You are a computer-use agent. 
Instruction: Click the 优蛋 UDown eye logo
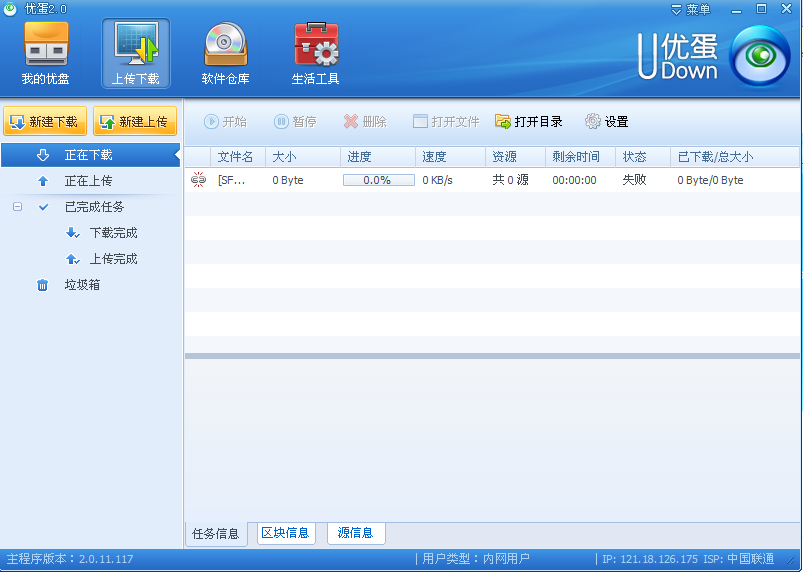click(x=759, y=56)
